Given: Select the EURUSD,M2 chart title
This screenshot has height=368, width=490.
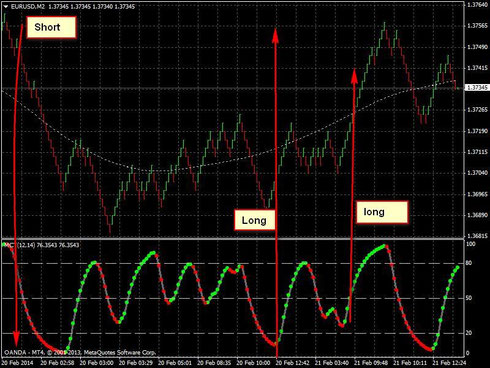Looking at the screenshot, I should point(27,6).
